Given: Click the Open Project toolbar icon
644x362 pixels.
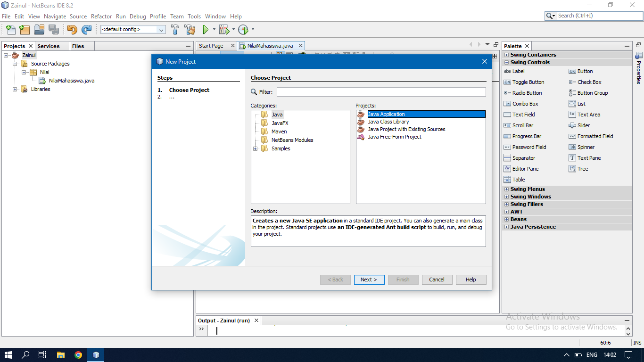Looking at the screenshot, I should coord(39,30).
